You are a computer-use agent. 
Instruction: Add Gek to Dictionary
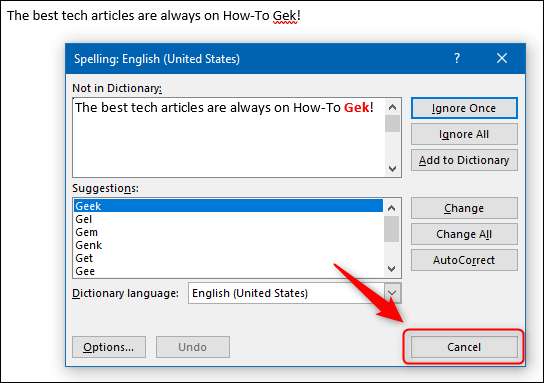click(x=464, y=160)
